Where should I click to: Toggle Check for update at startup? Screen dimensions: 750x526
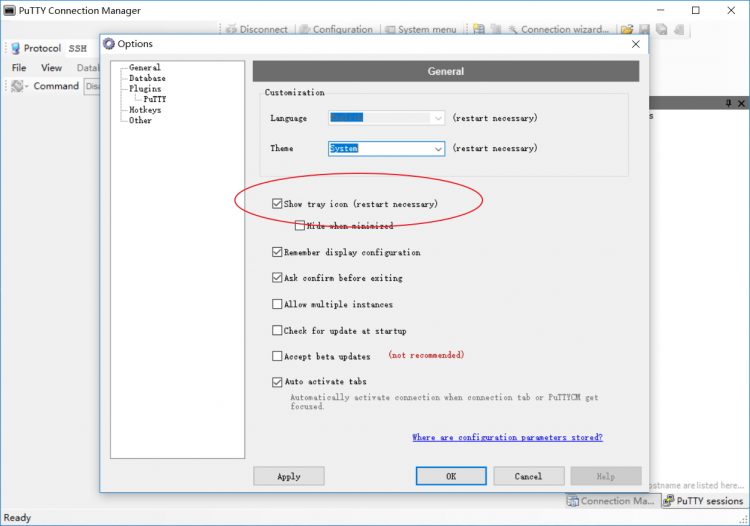(277, 330)
